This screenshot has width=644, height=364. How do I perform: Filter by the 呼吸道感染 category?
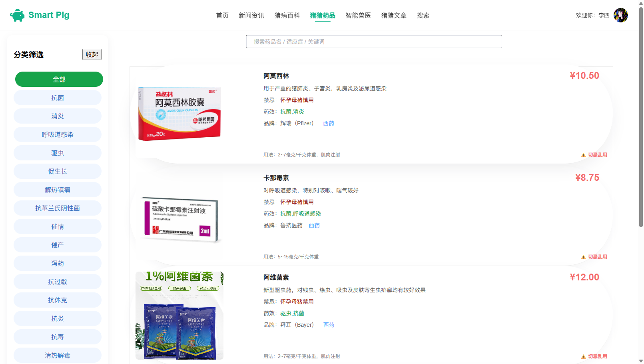[x=58, y=134]
